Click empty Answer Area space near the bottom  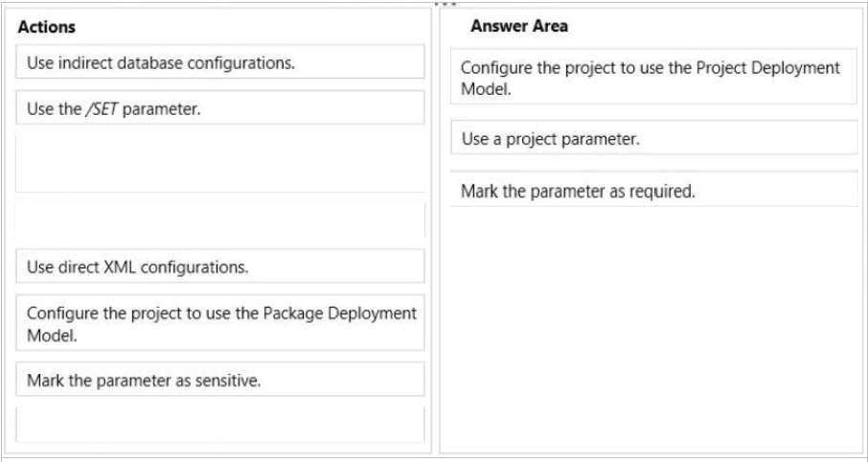[653, 410]
